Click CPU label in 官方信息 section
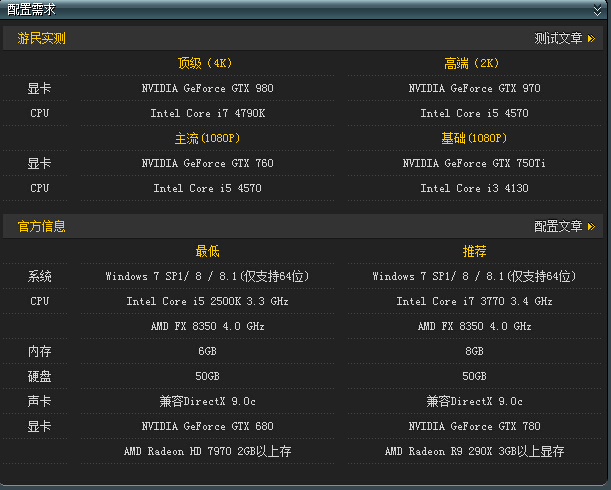Screen dimensions: 611x490 pos(39,301)
